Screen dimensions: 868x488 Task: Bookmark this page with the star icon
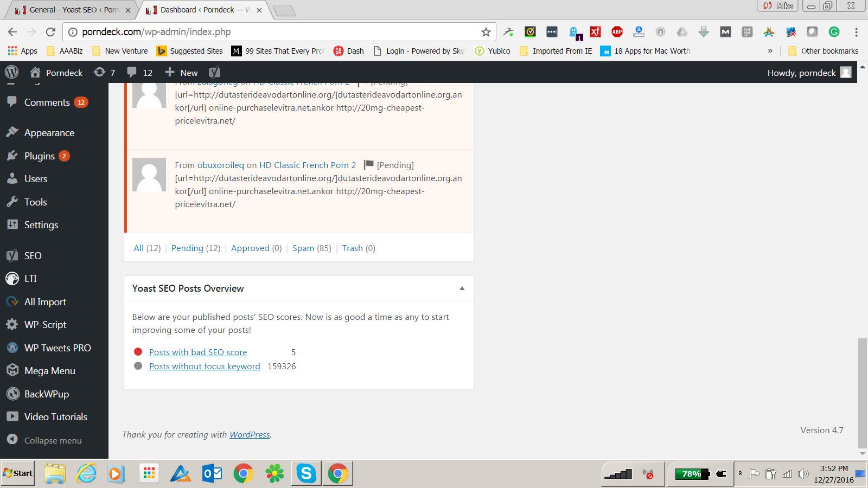pos(486,32)
